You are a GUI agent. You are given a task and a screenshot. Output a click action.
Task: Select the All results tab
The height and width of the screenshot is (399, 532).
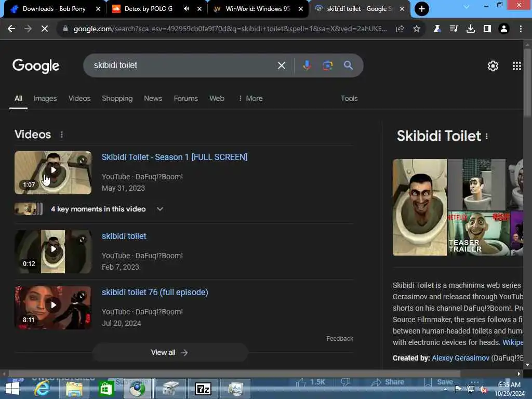pos(18,98)
